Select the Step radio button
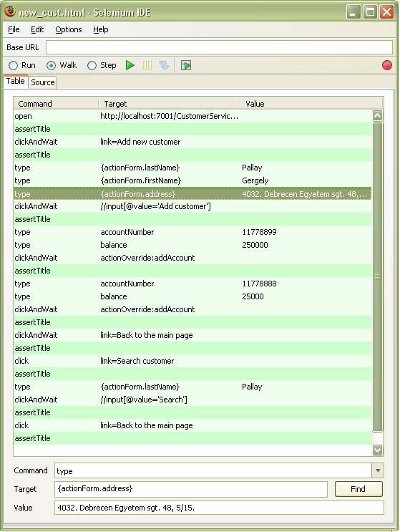Screen dimensions: 400x532 tap(92, 65)
